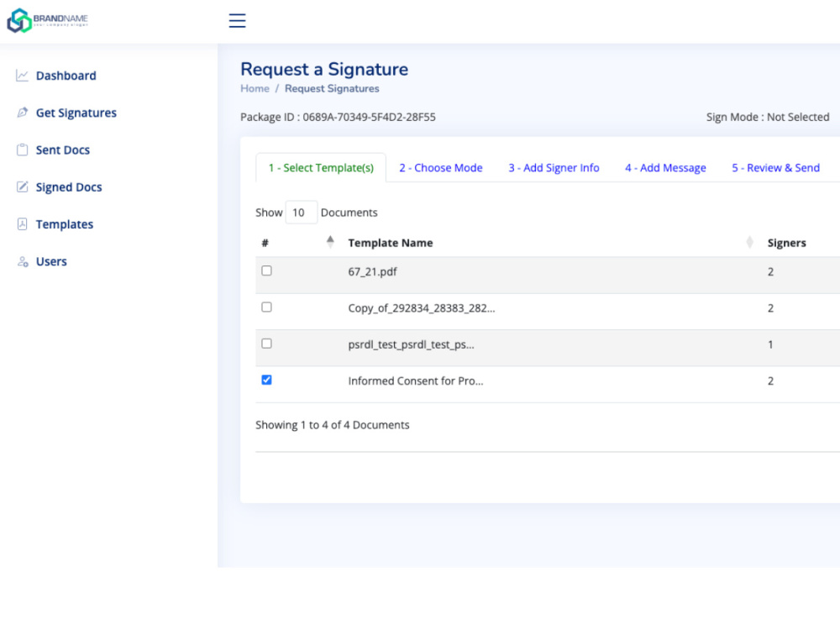The width and height of the screenshot is (840, 630).
Task: Click Sign Mode : Not Selected text
Action: tap(767, 117)
